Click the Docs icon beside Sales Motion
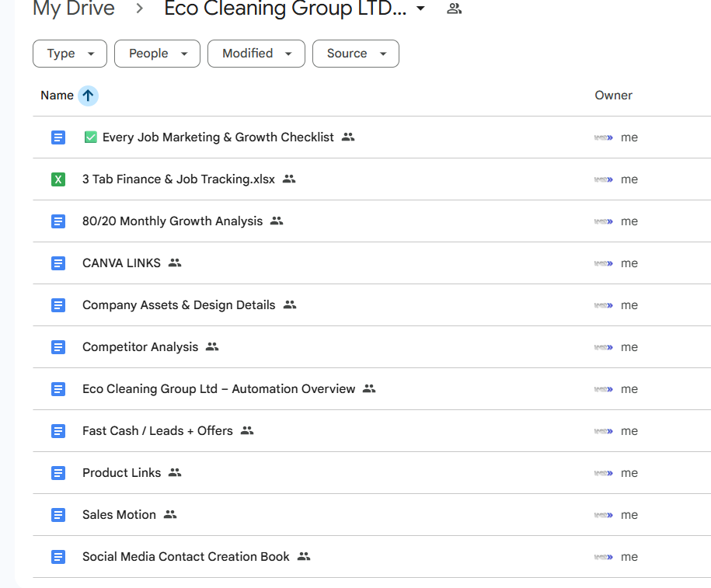This screenshot has width=711, height=588. (58, 515)
